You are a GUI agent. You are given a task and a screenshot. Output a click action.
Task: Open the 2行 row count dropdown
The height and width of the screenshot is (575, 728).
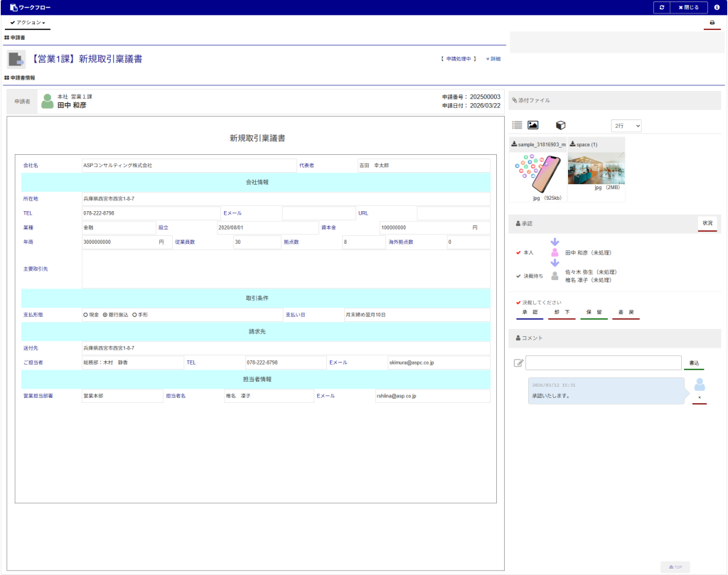626,125
